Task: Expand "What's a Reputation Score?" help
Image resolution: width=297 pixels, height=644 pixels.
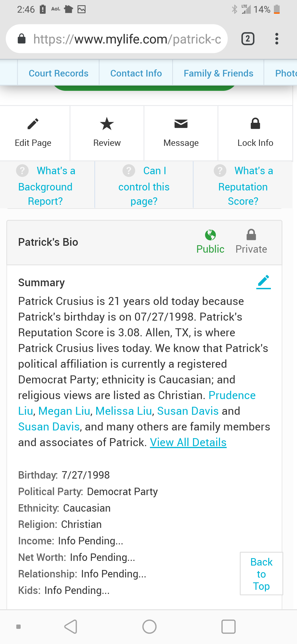Action: pos(243,186)
